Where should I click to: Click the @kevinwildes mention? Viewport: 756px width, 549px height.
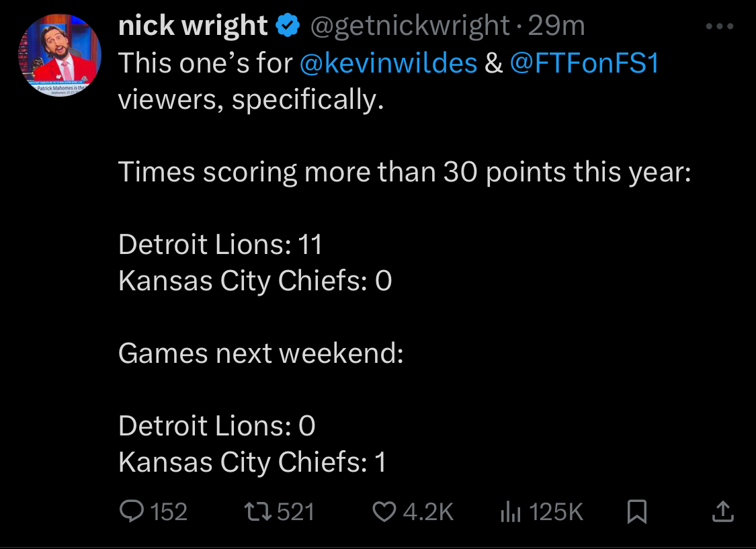point(388,63)
